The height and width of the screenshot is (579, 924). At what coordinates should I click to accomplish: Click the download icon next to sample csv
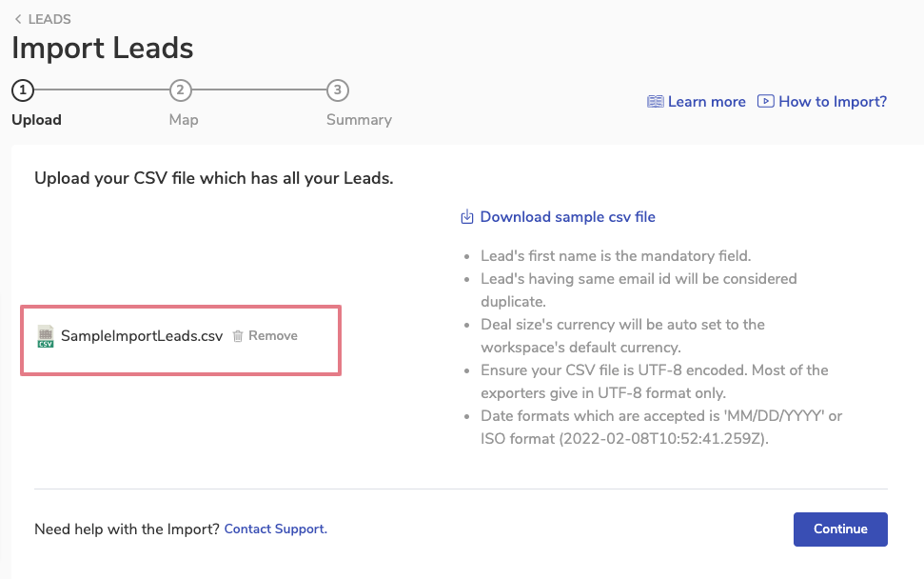click(467, 217)
